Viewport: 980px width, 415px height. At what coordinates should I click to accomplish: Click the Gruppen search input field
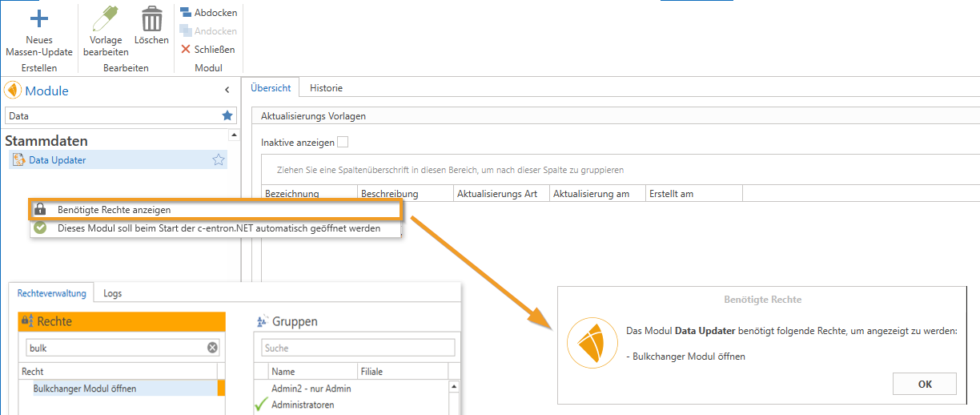[358, 348]
